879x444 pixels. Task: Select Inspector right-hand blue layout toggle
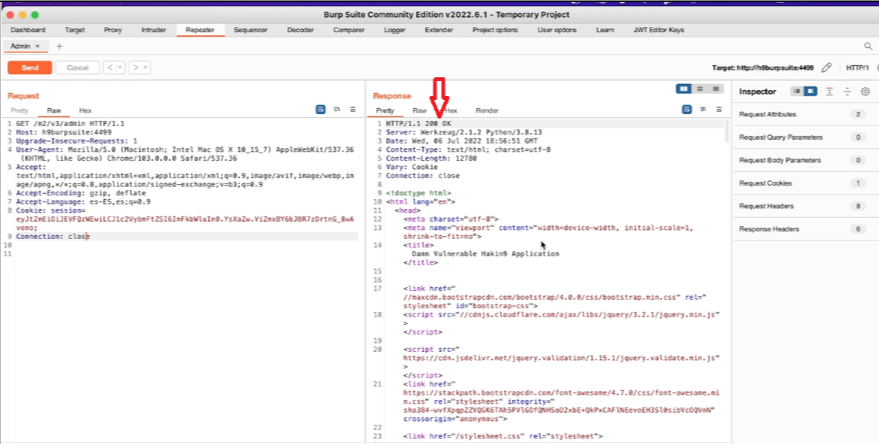coord(810,91)
